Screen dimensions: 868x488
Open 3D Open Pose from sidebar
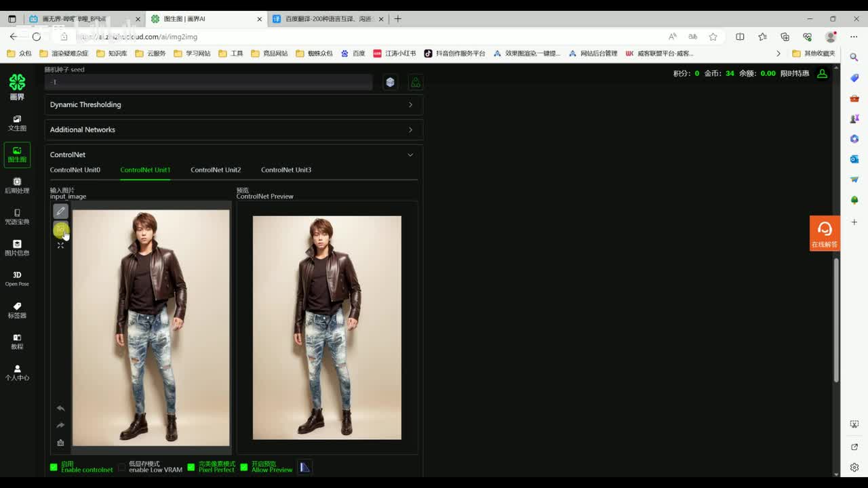pos(17,279)
